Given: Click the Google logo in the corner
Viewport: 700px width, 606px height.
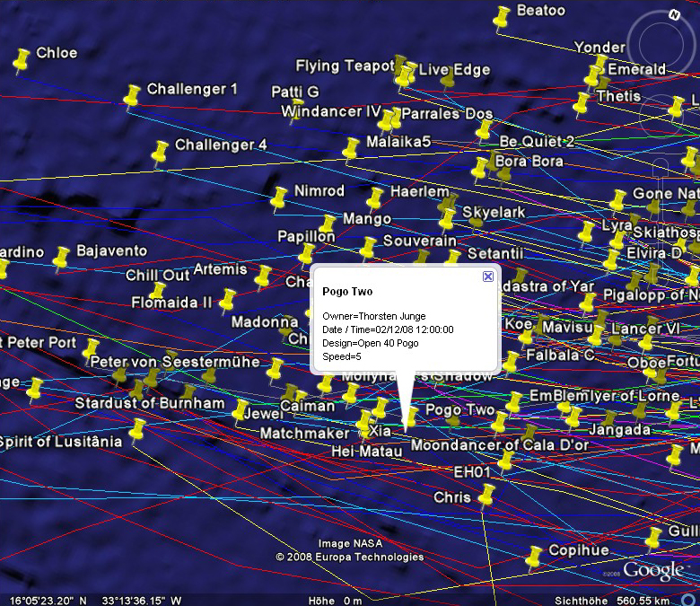Looking at the screenshot, I should click(653, 570).
